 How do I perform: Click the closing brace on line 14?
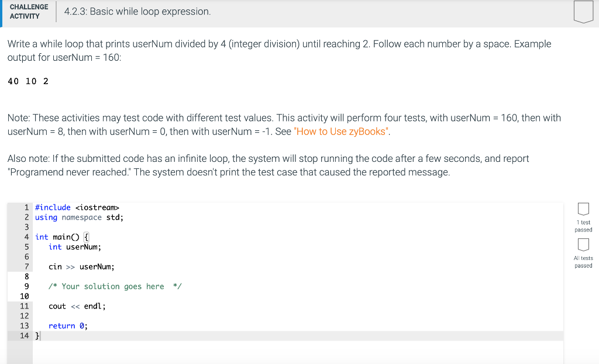[x=36, y=335]
